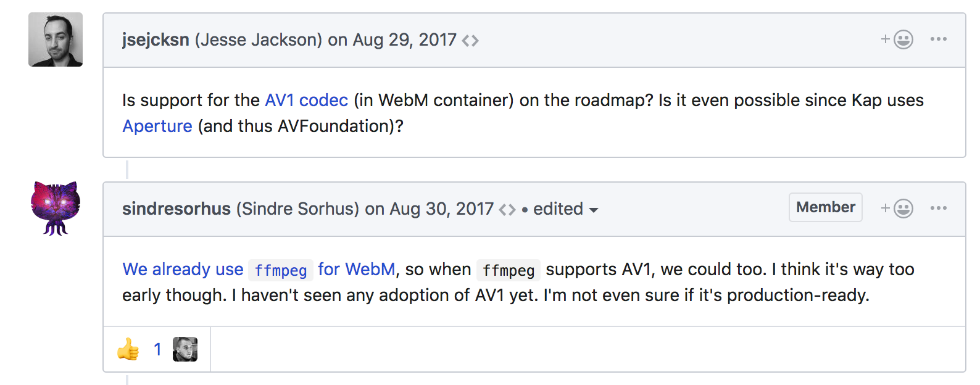Open the AV1 codec link
Screen dimensions: 980x385
coord(306,100)
